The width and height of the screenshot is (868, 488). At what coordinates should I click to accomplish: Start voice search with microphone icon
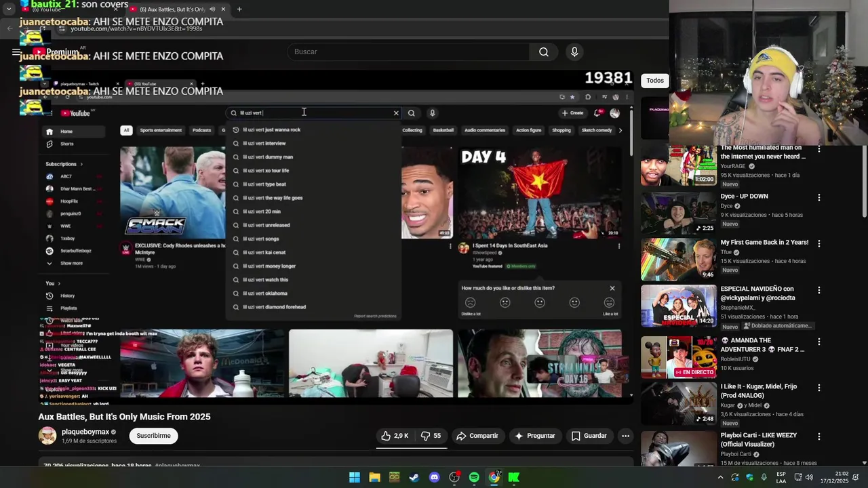click(x=574, y=52)
